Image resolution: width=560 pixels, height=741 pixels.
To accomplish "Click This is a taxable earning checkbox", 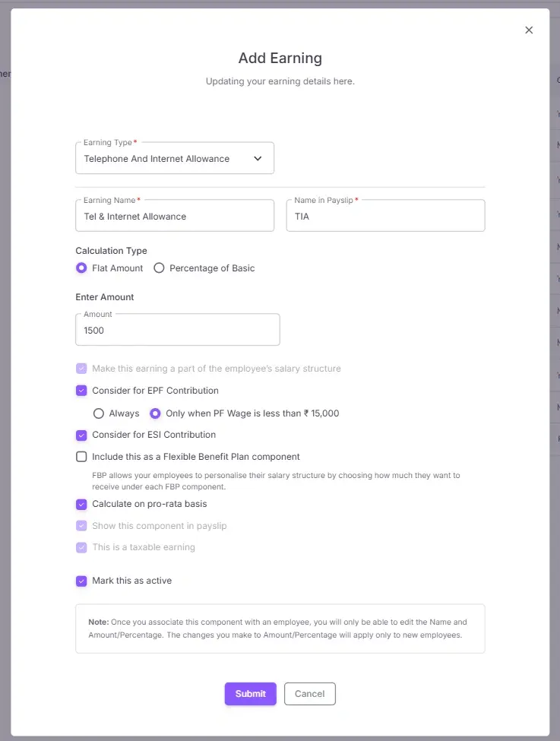I will click(x=81, y=547).
